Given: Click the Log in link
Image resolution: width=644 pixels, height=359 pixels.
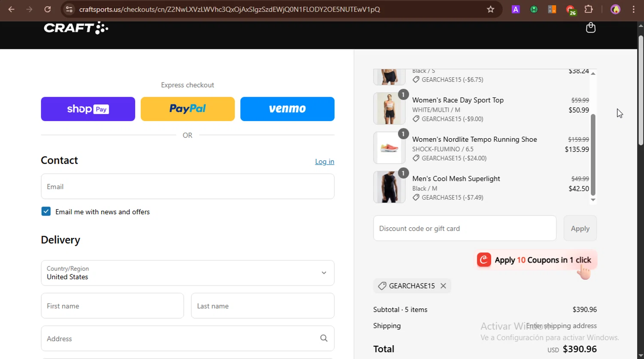Looking at the screenshot, I should (x=325, y=161).
